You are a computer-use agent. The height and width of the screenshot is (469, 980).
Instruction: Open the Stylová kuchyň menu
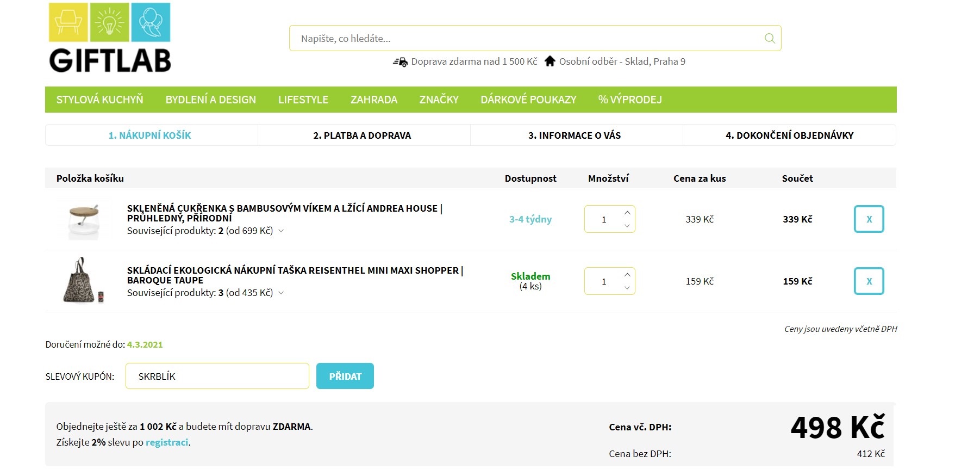point(99,100)
